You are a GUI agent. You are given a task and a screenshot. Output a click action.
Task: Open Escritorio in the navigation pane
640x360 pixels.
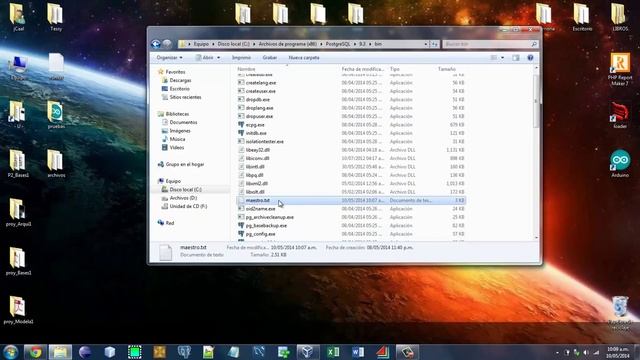click(x=179, y=89)
